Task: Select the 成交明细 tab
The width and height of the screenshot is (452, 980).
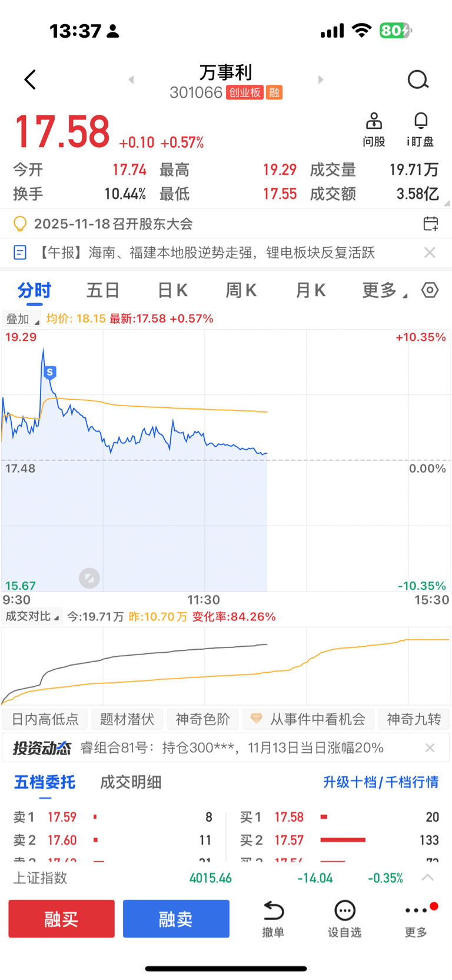Action: click(x=131, y=782)
